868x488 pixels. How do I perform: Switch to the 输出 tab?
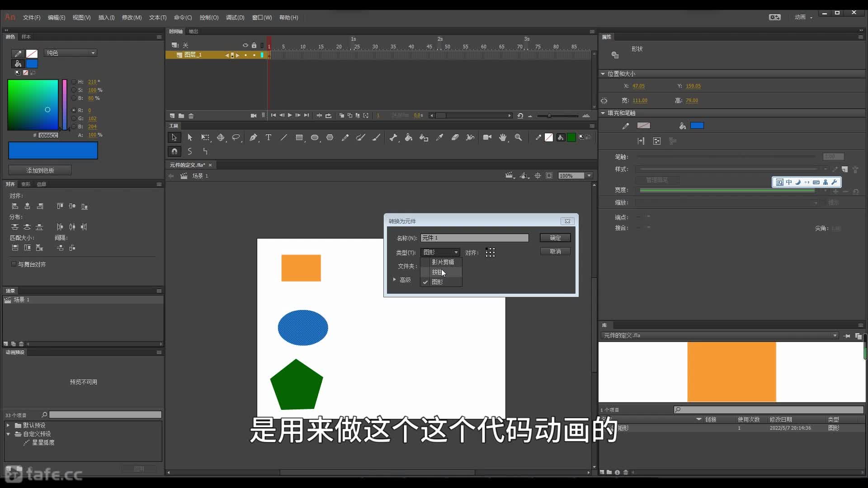click(193, 31)
